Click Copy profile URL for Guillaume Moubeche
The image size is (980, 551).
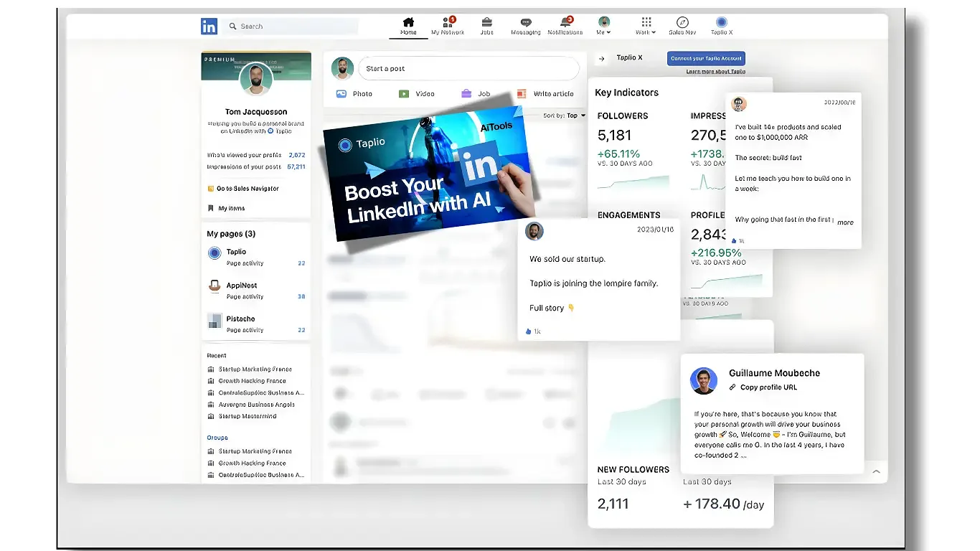tap(763, 387)
